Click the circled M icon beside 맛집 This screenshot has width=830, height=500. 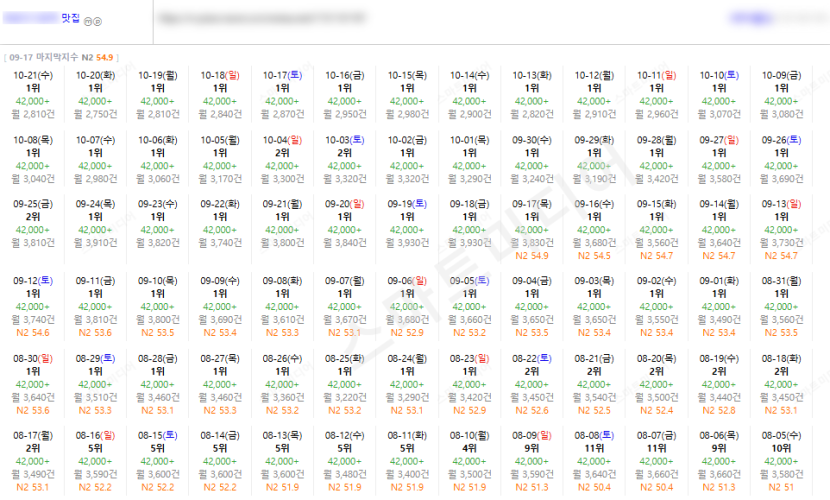[88, 22]
